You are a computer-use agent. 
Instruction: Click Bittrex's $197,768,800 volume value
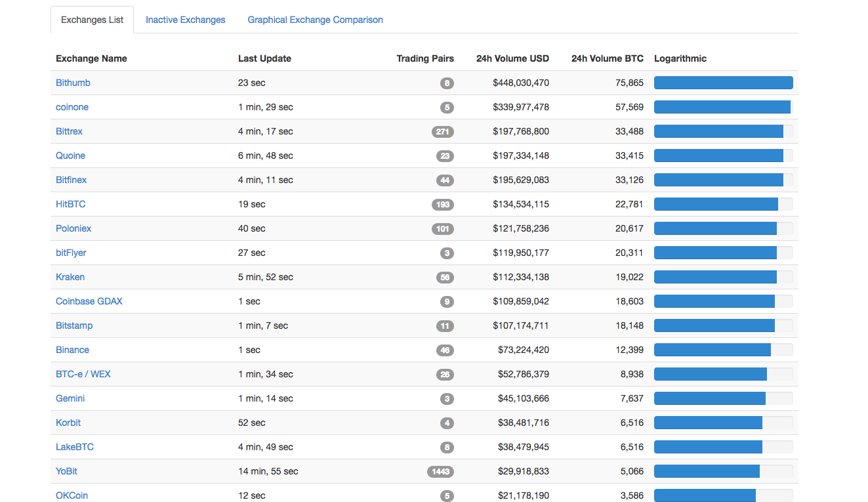pos(521,131)
